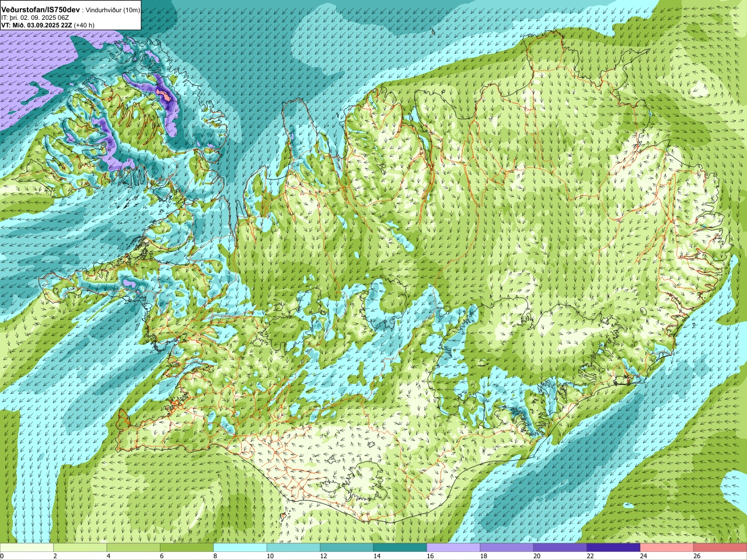Click the legend label '4'

(x=109, y=556)
